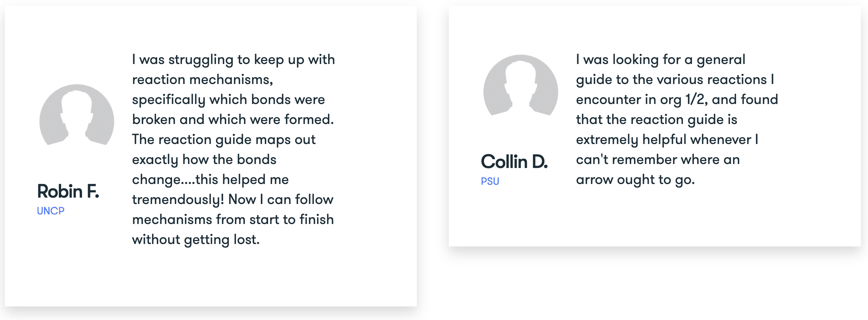The width and height of the screenshot is (868, 320).
Task: Click "guide to the various reactions I" line
Action: (x=675, y=80)
